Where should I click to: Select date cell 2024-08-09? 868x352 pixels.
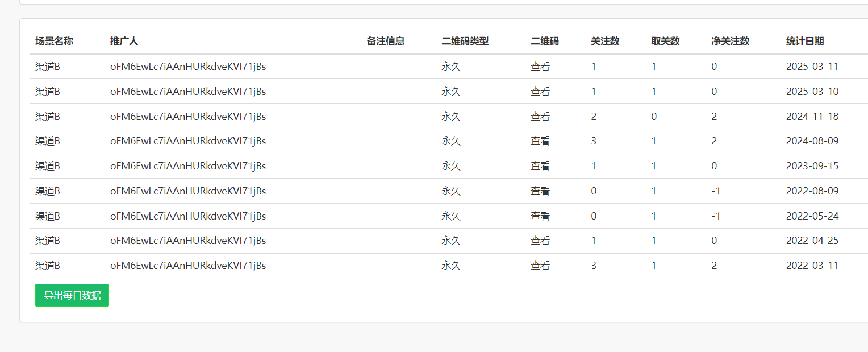(812, 141)
